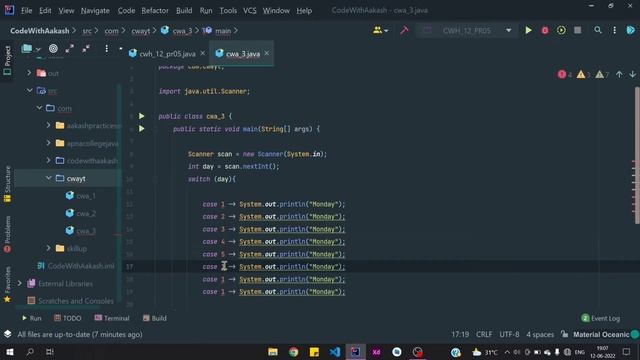Open indent settings 4 spaces widget
640x360 pixels.
point(540,334)
